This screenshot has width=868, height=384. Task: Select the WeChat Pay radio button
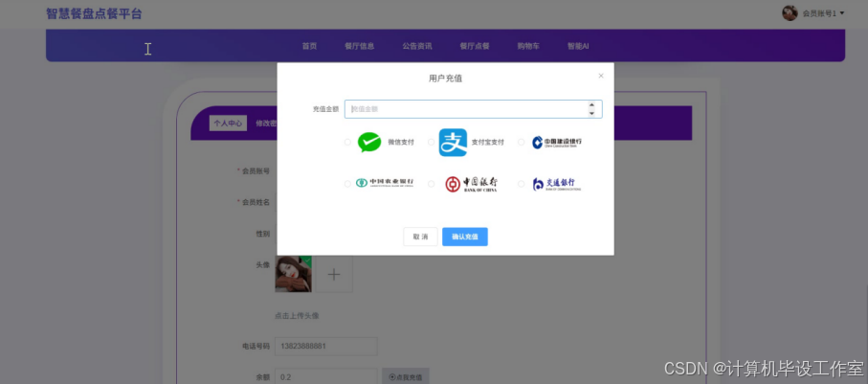(347, 143)
